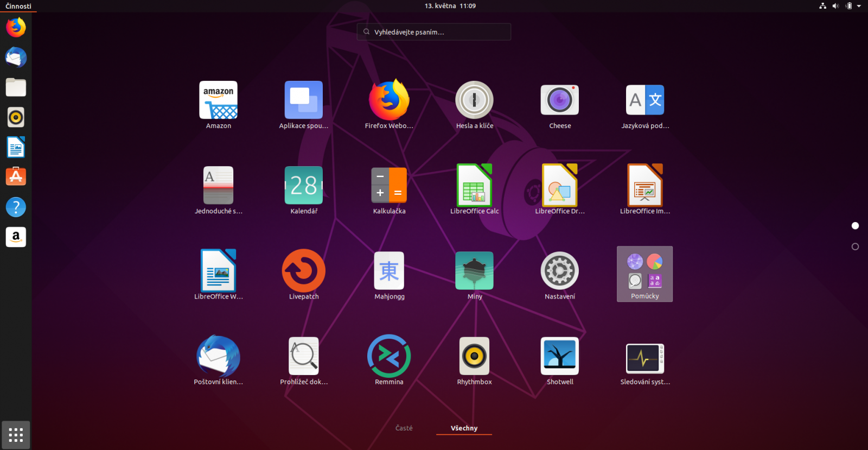The width and height of the screenshot is (868, 450).
Task: Toggle the Show Applications grid button
Action: [x=16, y=435]
